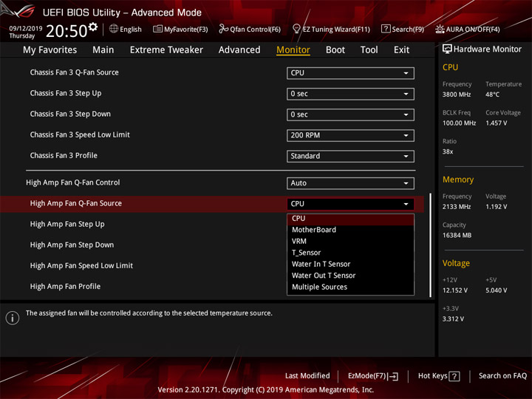
Task: Click the Search(F9) question mark icon
Action: point(386,29)
